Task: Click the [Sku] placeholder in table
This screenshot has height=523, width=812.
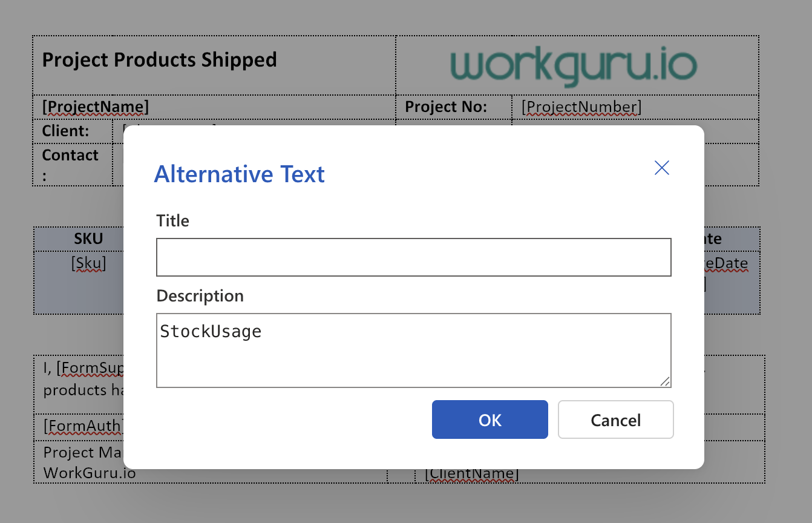Action: point(89,263)
